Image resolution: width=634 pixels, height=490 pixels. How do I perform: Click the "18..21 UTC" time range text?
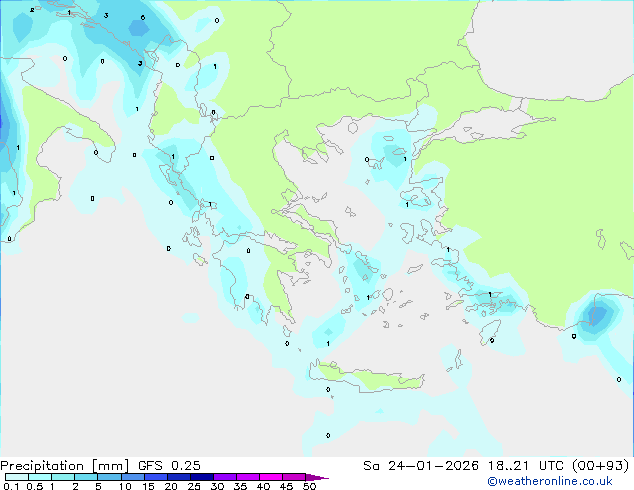(526, 466)
